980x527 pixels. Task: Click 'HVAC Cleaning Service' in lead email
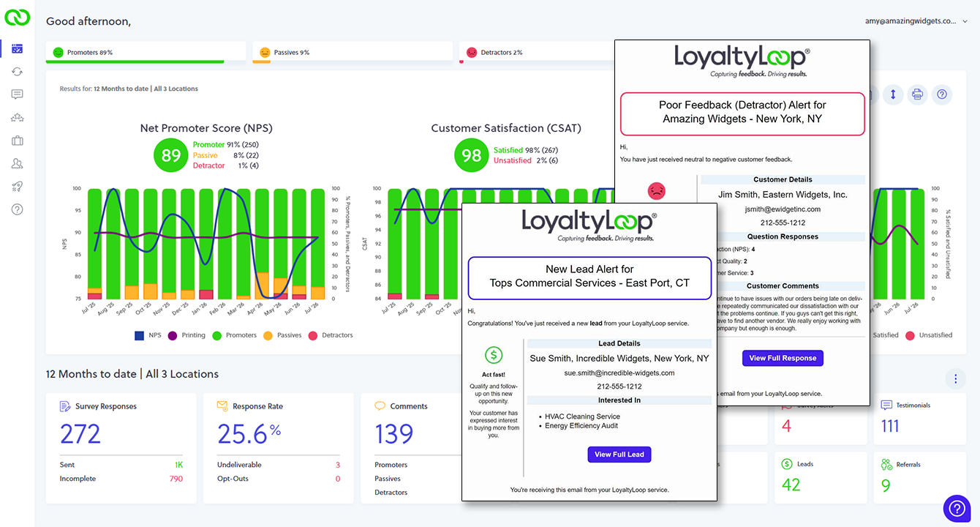point(582,416)
